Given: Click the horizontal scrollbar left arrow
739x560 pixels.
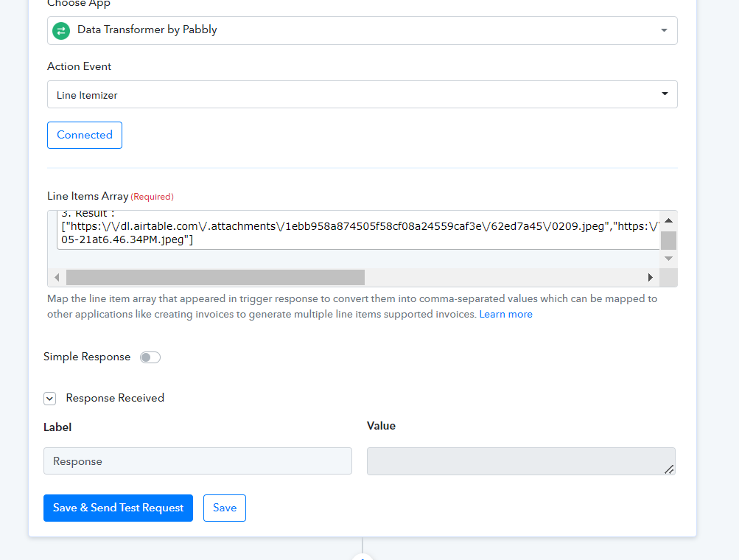Looking at the screenshot, I should pyautogui.click(x=57, y=277).
